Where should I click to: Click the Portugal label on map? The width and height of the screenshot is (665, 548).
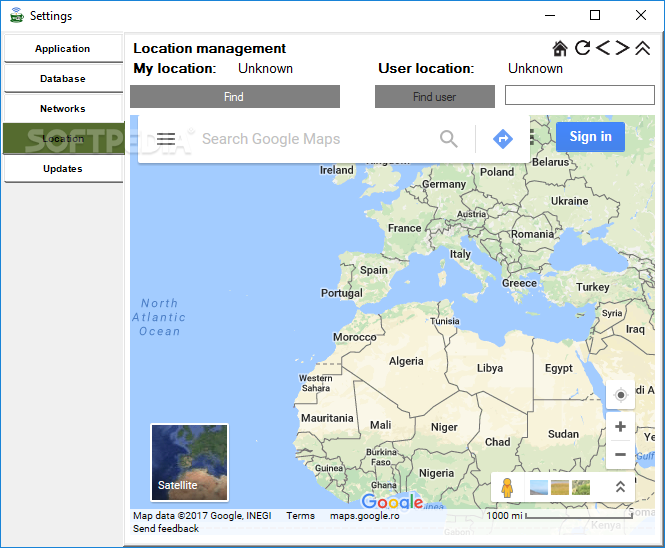342,293
